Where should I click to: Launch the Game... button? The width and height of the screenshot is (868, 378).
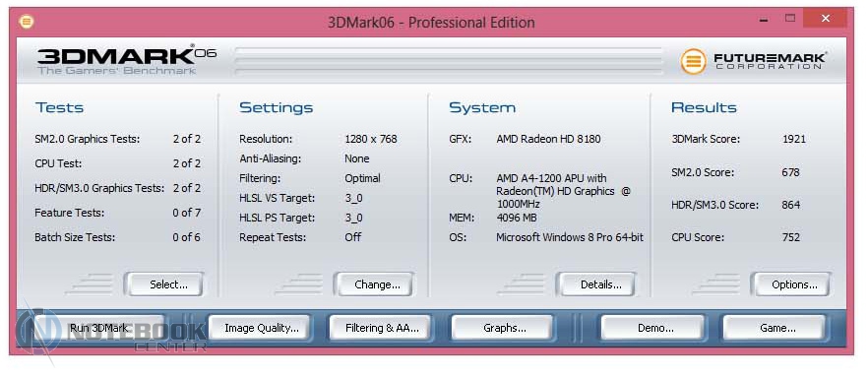(x=775, y=328)
